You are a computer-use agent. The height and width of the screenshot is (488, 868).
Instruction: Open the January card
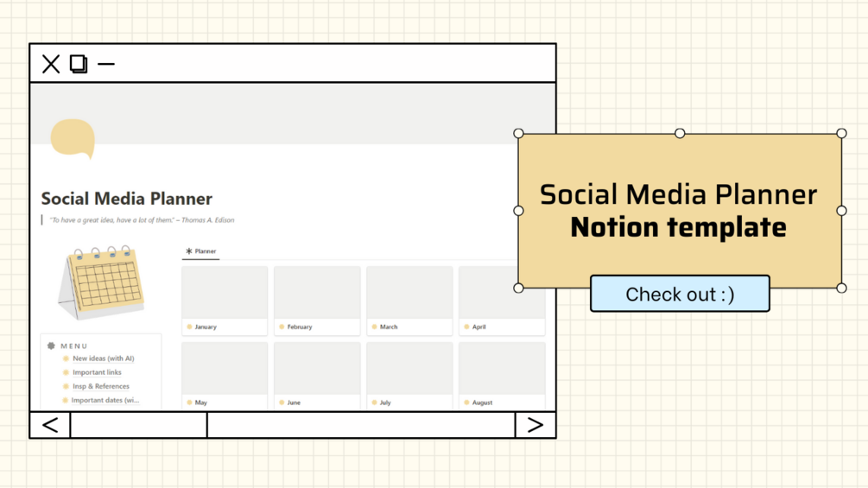tap(225, 301)
